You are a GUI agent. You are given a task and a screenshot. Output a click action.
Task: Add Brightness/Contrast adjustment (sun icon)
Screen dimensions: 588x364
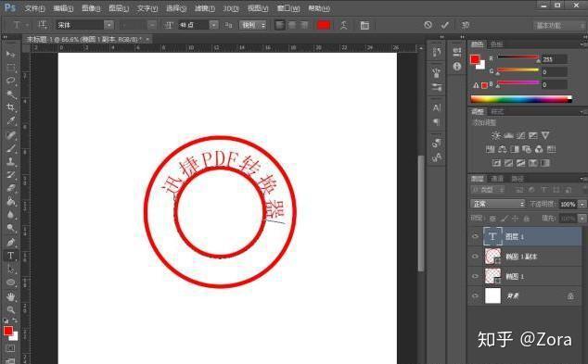point(496,135)
